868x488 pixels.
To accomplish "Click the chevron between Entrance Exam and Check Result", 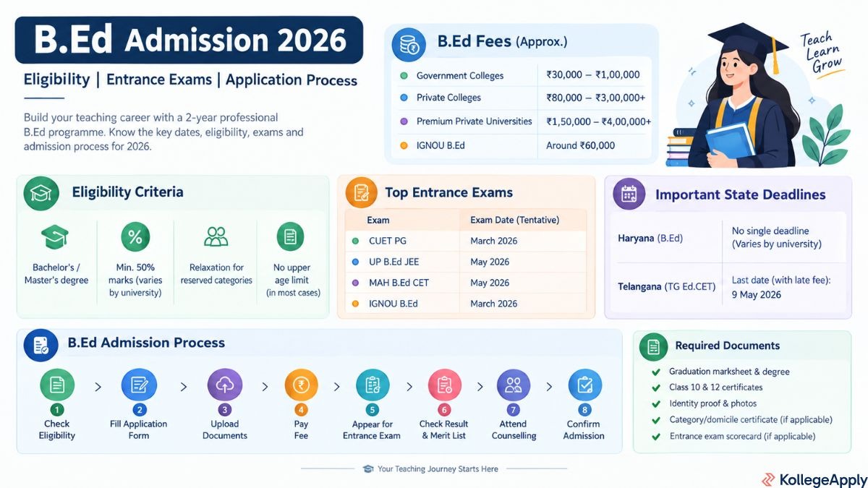I will (x=409, y=387).
